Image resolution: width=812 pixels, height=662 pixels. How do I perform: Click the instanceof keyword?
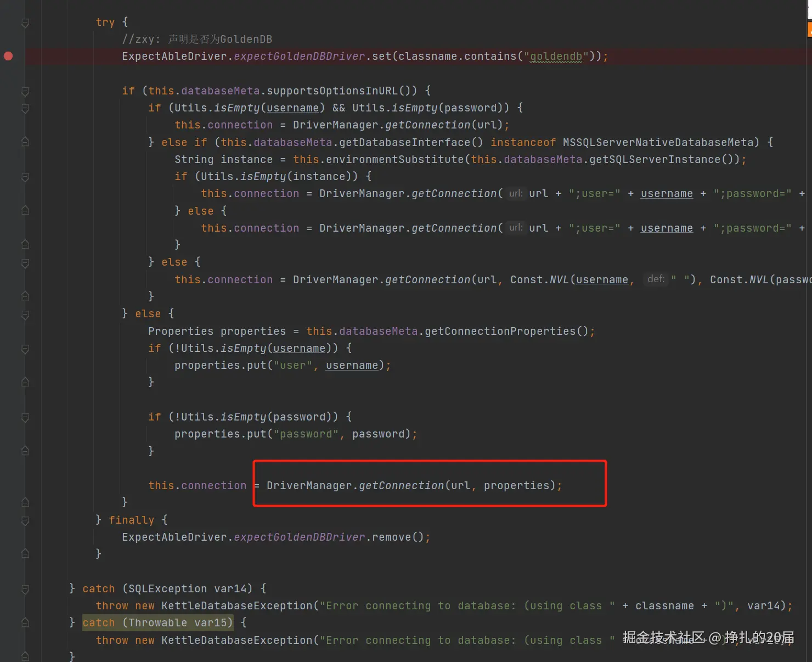coord(523,142)
